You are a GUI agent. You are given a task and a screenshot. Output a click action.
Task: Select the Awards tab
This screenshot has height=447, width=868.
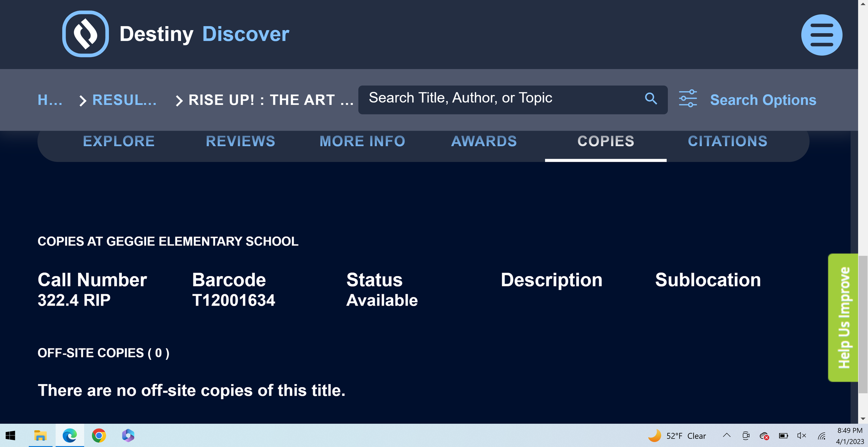[x=484, y=141]
